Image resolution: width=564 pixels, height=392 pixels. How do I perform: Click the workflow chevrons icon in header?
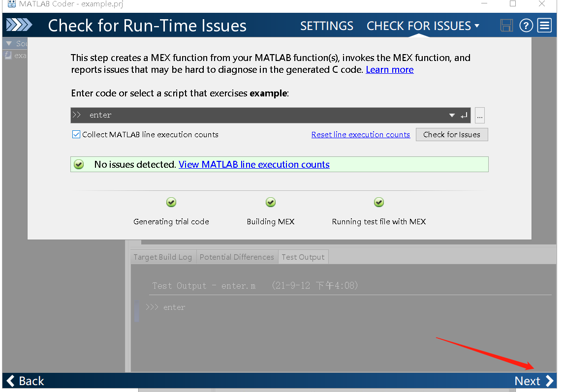[x=19, y=25]
